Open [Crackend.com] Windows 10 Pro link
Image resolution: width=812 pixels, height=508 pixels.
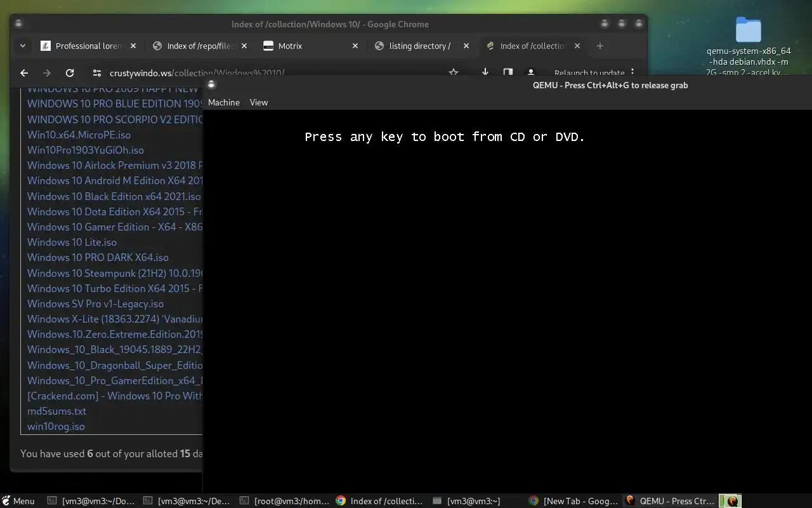click(115, 396)
